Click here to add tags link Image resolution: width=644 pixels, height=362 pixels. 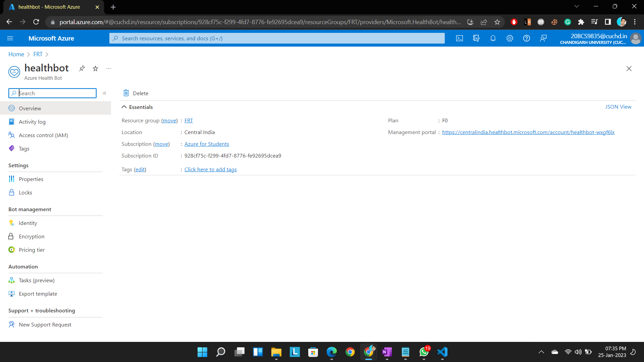pos(210,169)
